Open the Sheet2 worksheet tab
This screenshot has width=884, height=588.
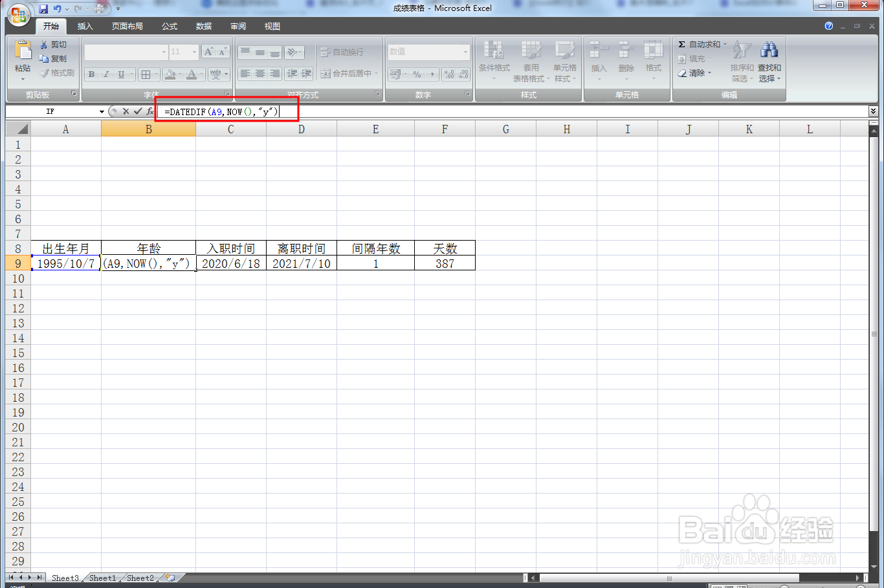[140, 578]
